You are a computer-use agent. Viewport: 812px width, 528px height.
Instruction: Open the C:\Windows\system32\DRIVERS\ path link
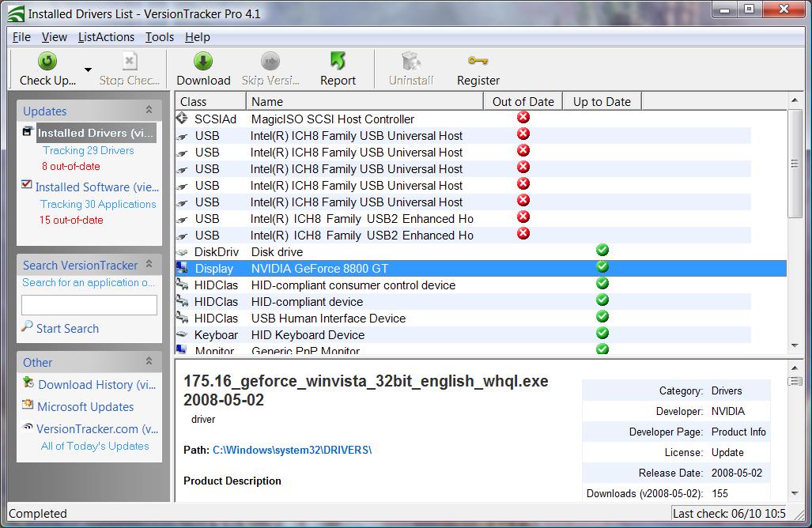click(x=292, y=450)
